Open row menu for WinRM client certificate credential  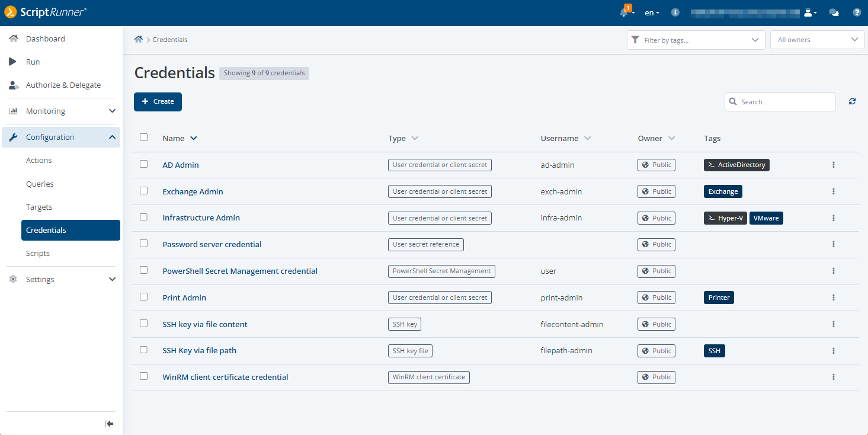pyautogui.click(x=833, y=377)
